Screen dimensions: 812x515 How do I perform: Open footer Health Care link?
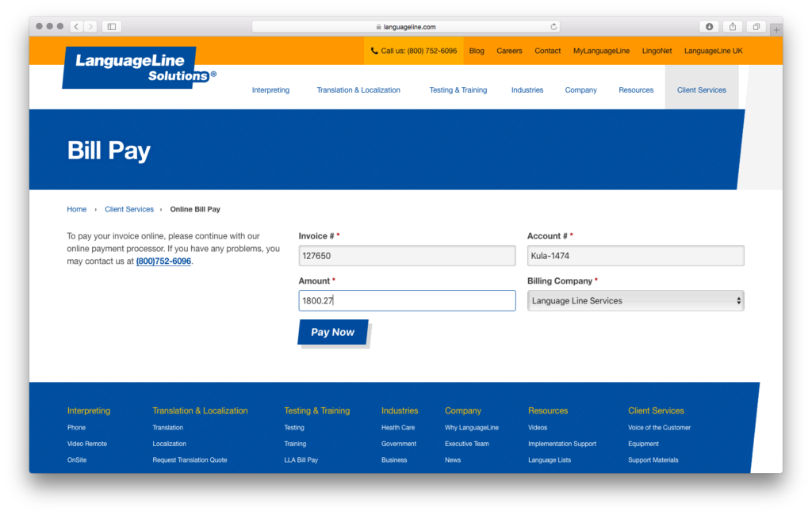point(398,428)
